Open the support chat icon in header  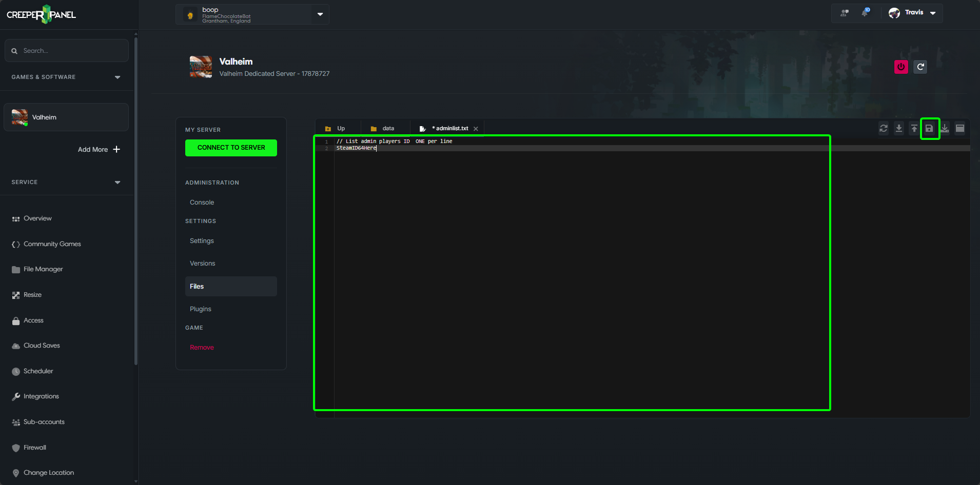tap(845, 13)
